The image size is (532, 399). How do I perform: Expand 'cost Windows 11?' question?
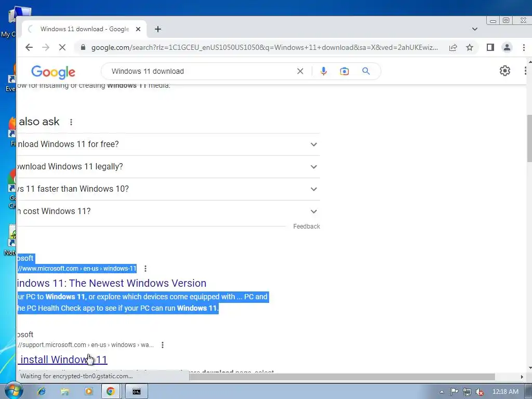click(x=169, y=212)
